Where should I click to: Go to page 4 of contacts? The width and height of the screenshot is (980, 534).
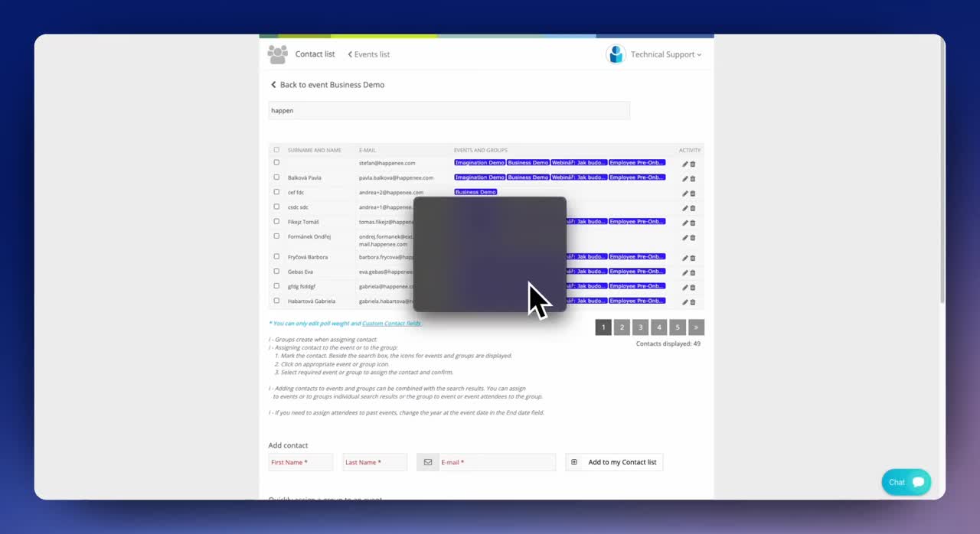click(x=659, y=327)
